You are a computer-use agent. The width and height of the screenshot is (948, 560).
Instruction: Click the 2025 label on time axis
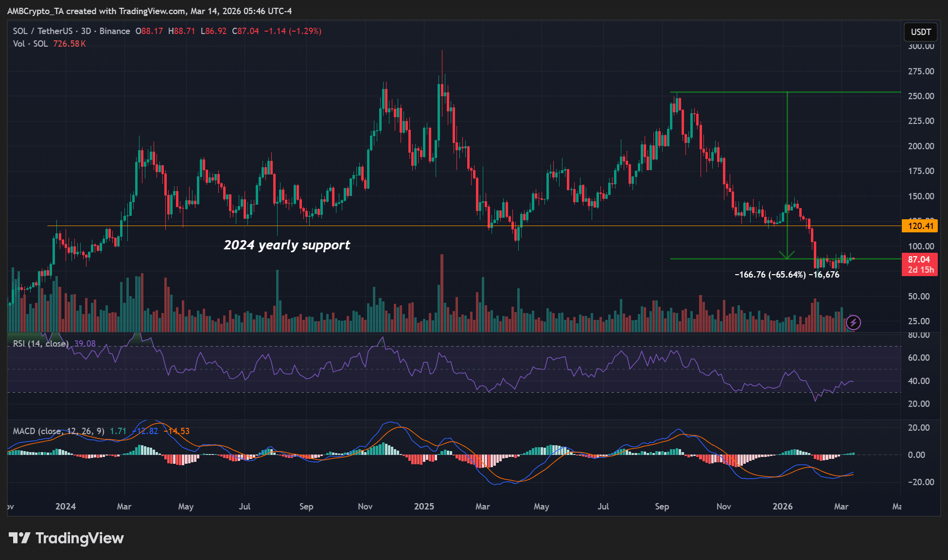point(424,507)
